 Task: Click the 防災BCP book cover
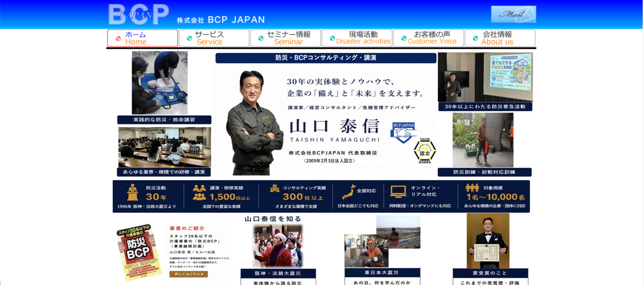tap(139, 252)
